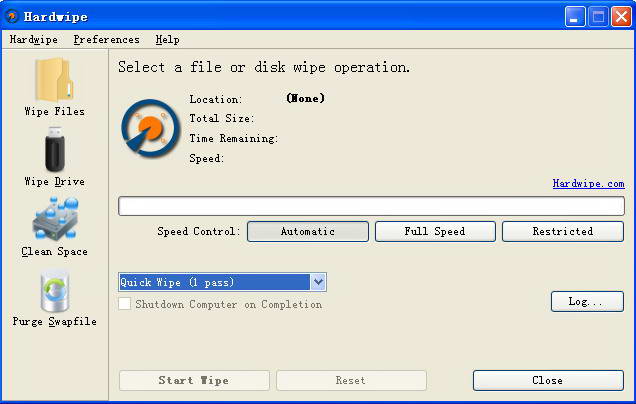Open the Hardwipe menu
Image resolution: width=636 pixels, height=404 pixels.
(33, 40)
